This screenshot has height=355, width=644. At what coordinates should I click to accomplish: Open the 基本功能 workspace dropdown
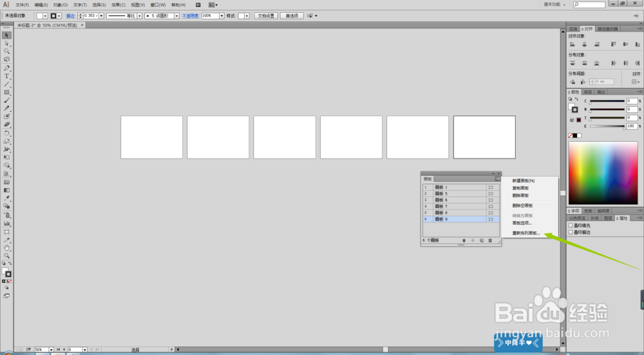point(555,5)
